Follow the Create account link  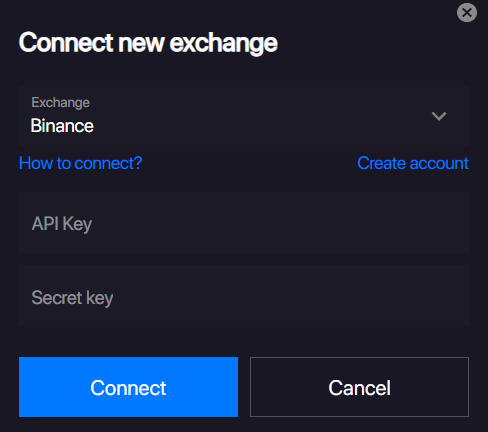coord(413,163)
